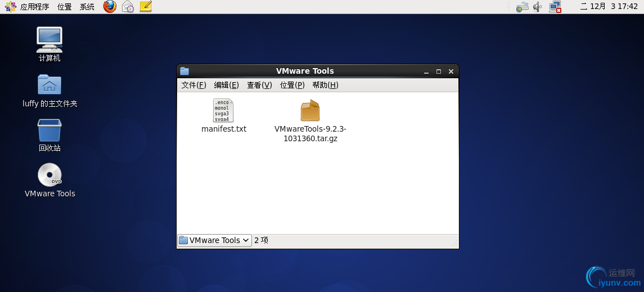Click the 2 项 status bar text
The width and height of the screenshot is (644, 292).
pyautogui.click(x=261, y=240)
